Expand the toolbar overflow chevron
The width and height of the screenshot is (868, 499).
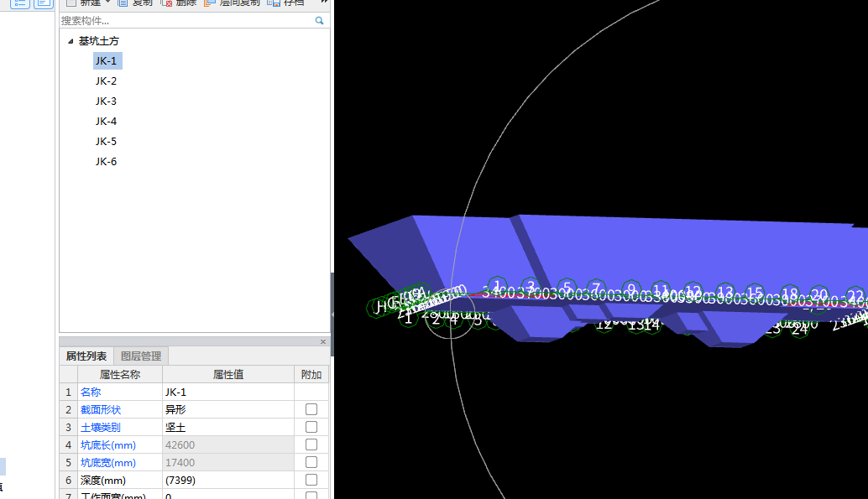tap(324, 3)
